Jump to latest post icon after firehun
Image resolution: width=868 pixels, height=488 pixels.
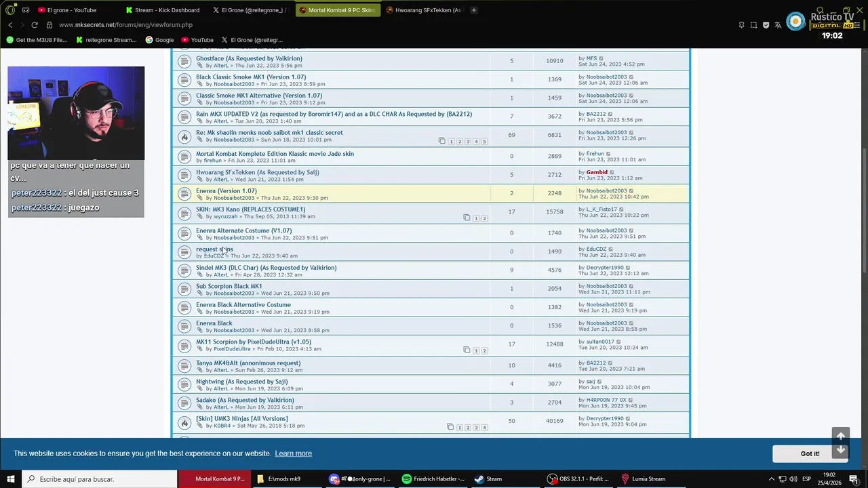pyautogui.click(x=608, y=154)
